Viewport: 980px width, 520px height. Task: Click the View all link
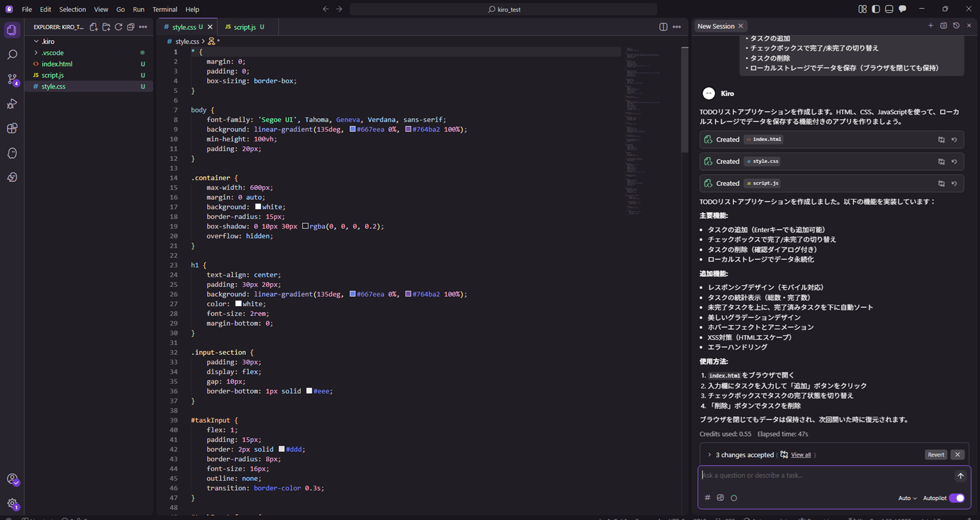click(x=800, y=455)
